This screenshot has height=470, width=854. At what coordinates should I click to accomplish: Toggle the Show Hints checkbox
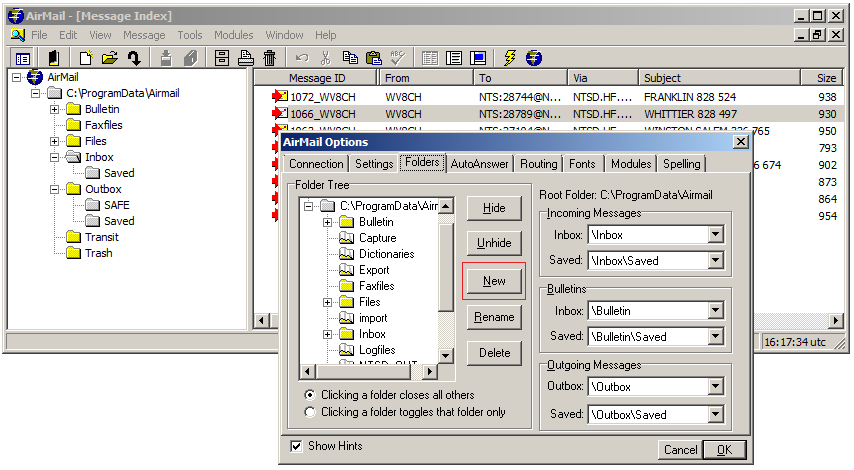pos(296,446)
